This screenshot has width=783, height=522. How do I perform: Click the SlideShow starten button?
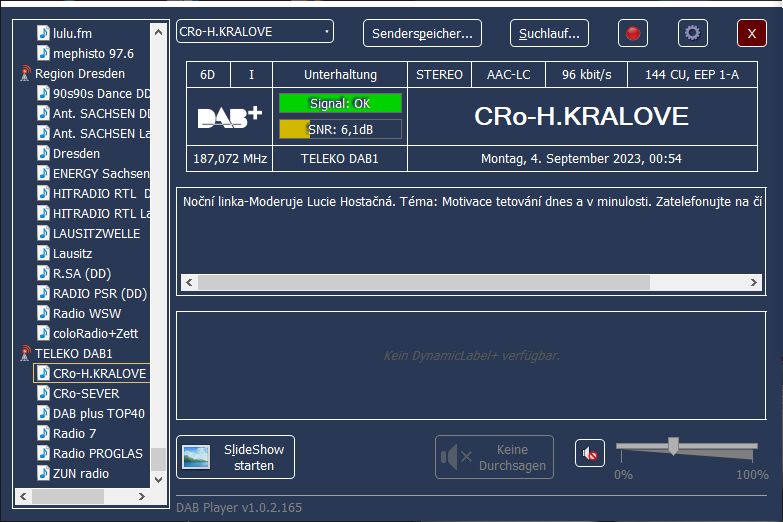tap(236, 457)
